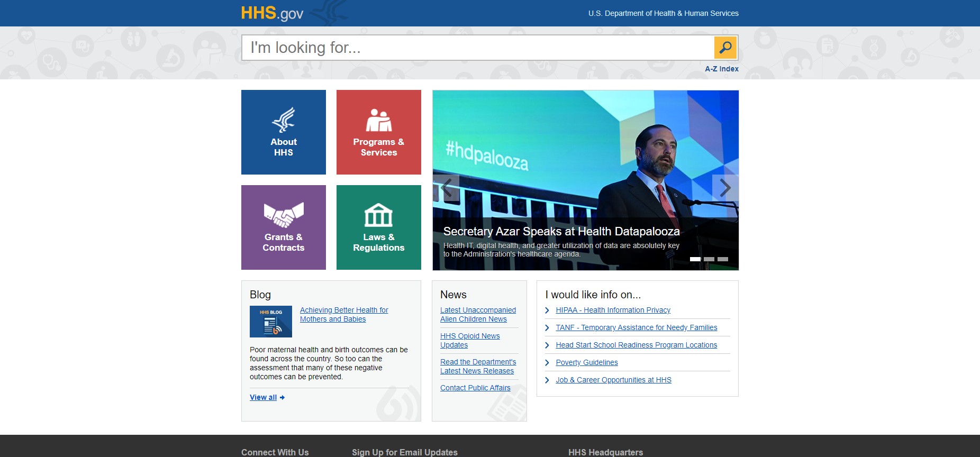Open Latest Unaccompanied Alien Children News
Viewport: 980px width, 457px height.
[x=478, y=315]
